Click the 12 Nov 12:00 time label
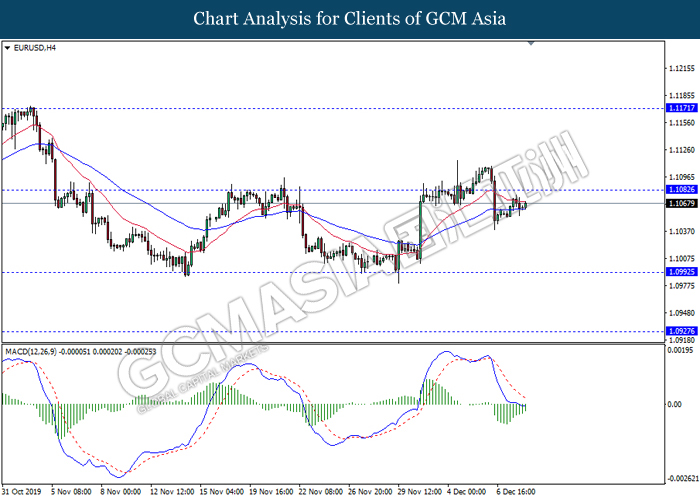This screenshot has height=500, width=700. [172, 492]
